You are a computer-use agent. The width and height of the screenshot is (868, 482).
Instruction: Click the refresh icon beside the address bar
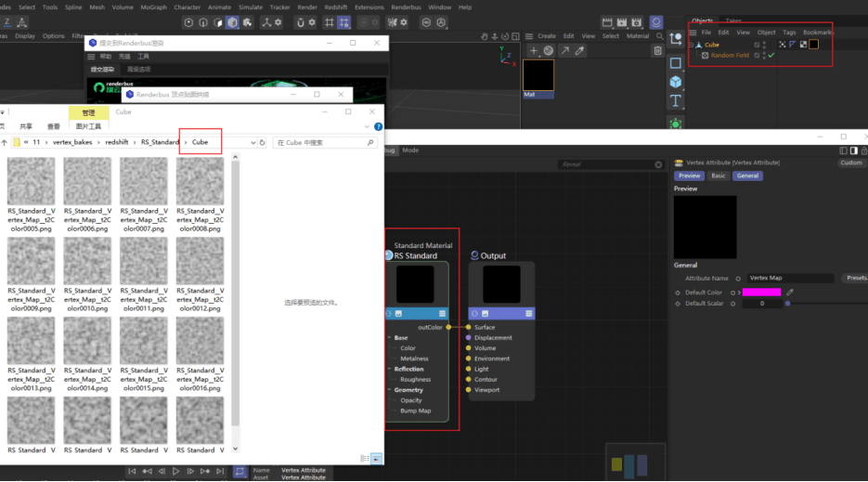coord(263,142)
